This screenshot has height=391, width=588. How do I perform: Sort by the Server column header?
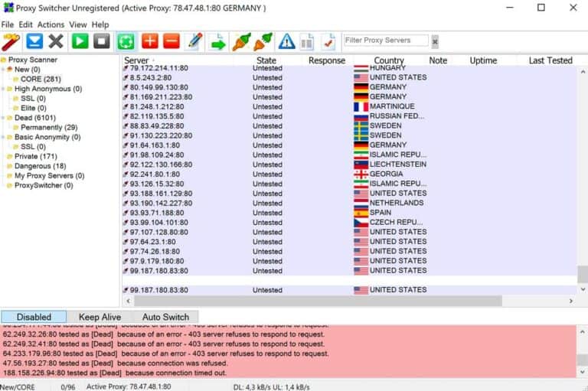coord(136,60)
